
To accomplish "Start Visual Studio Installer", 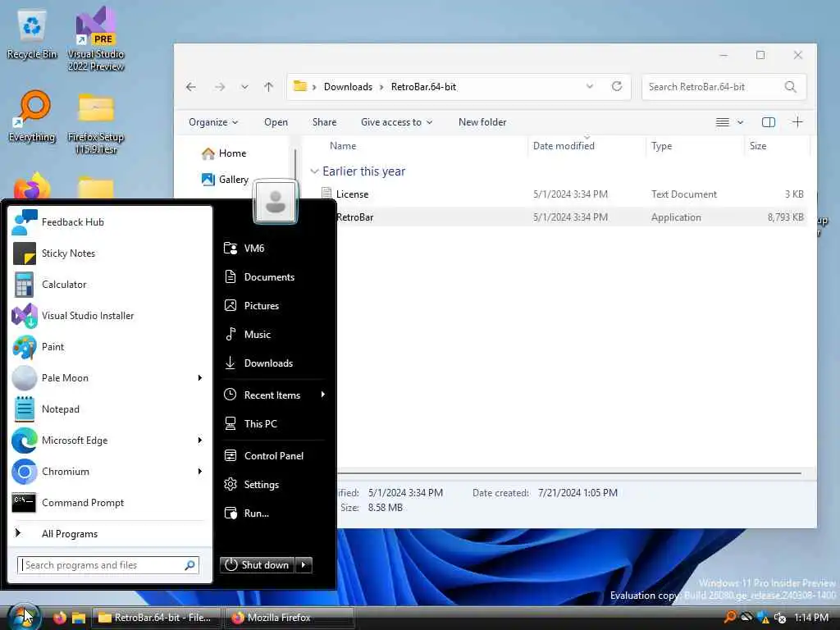I will (110, 316).
